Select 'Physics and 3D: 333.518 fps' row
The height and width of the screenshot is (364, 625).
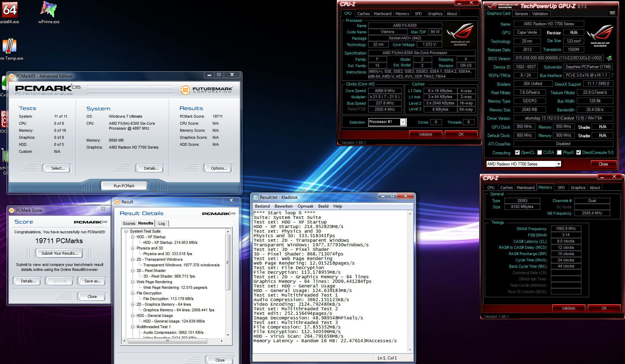[x=168, y=254]
